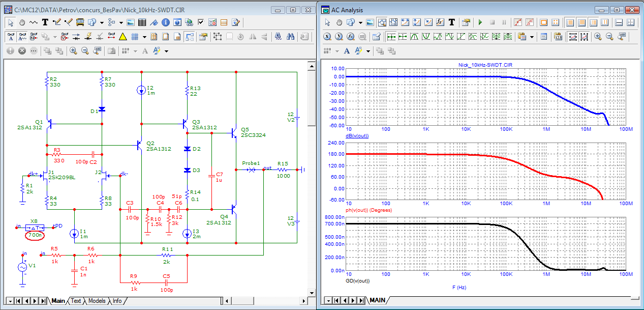Toggle node voltages display (glasses V icon)
The height and width of the screenshot is (310, 644).
tap(65, 37)
